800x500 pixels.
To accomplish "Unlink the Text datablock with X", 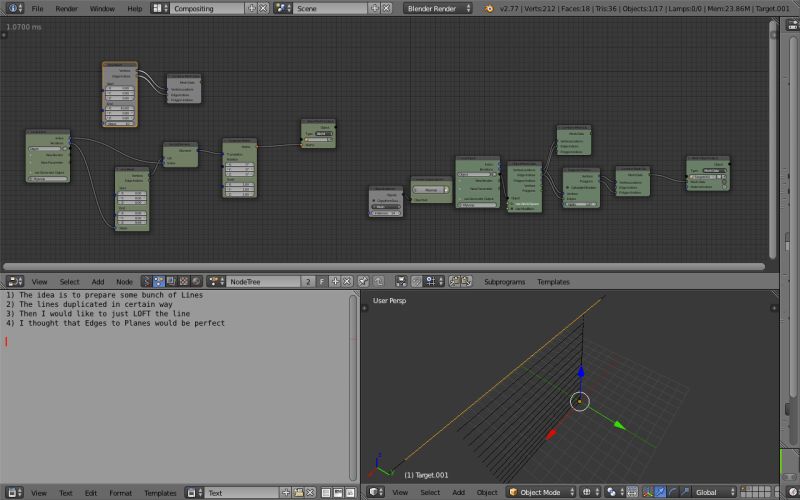I will coord(310,492).
